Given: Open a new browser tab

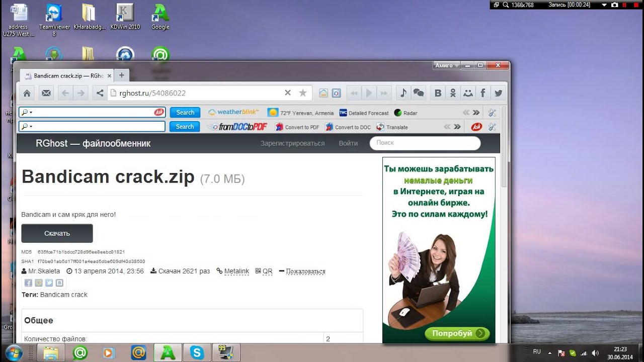Looking at the screenshot, I should coord(121,75).
